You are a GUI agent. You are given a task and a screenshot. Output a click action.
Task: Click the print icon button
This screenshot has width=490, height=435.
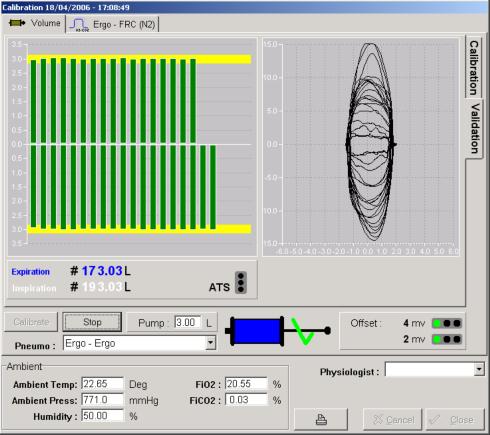(321, 419)
